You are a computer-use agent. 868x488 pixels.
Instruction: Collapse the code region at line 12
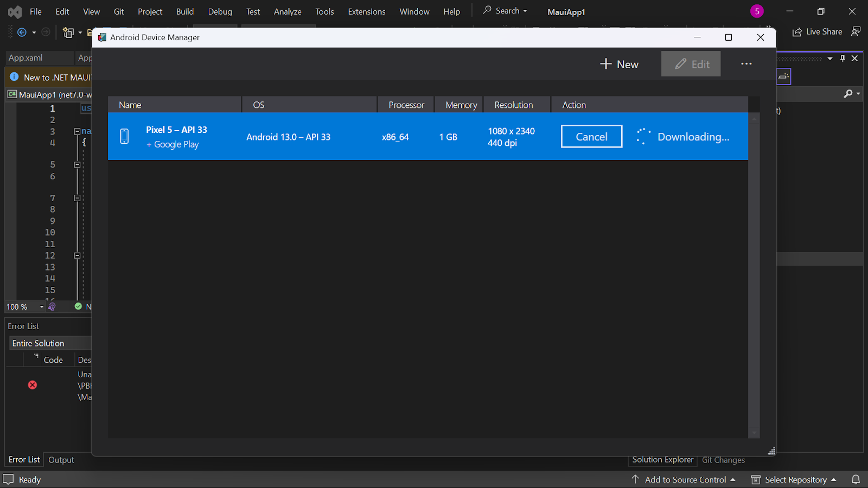(x=77, y=255)
